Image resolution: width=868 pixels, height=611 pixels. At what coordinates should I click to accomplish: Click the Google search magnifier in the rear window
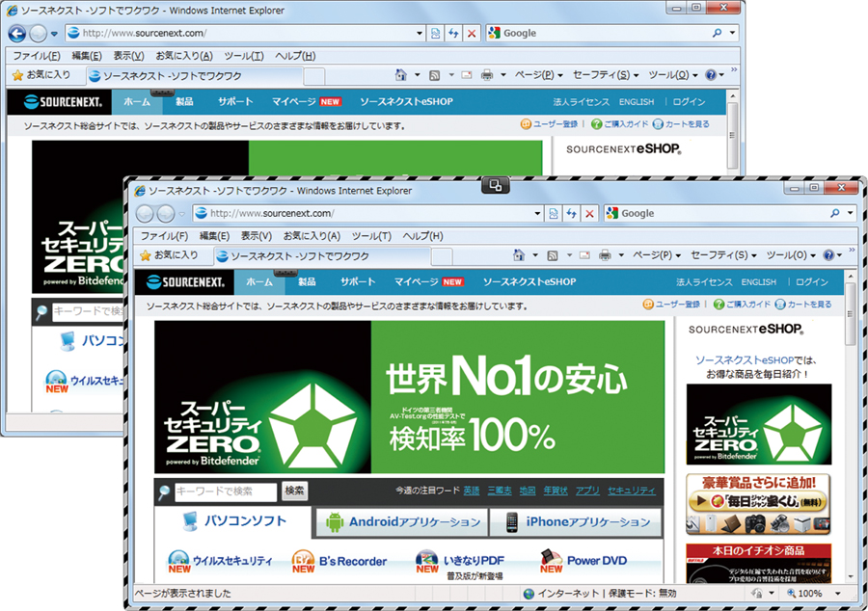tap(717, 33)
